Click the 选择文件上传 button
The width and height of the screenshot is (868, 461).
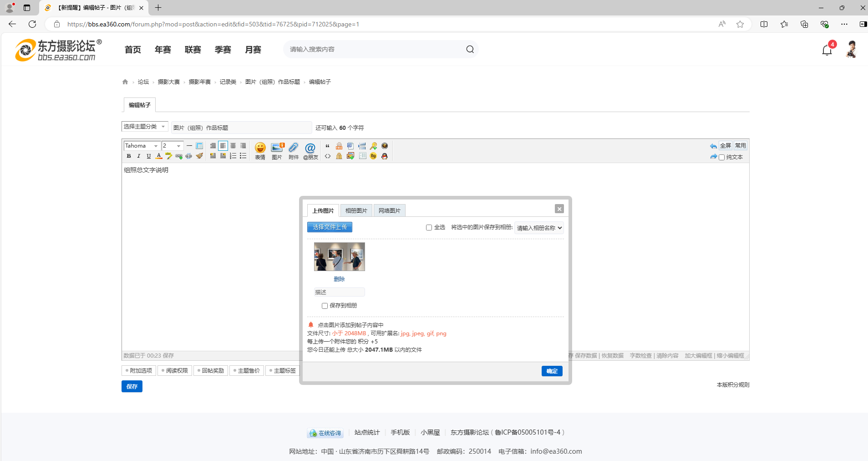click(330, 227)
